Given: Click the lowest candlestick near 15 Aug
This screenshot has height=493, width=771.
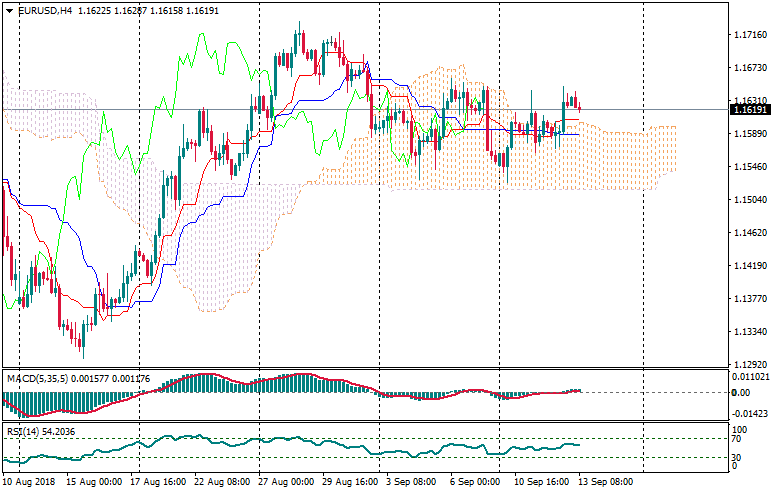Looking at the screenshot, I should [x=81, y=343].
